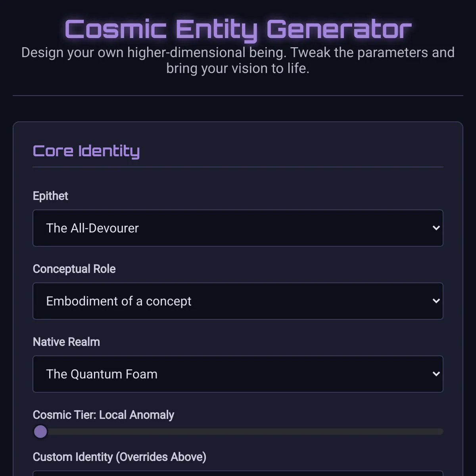Click the Conceptual Role field label
The image size is (476, 476).
74,269
